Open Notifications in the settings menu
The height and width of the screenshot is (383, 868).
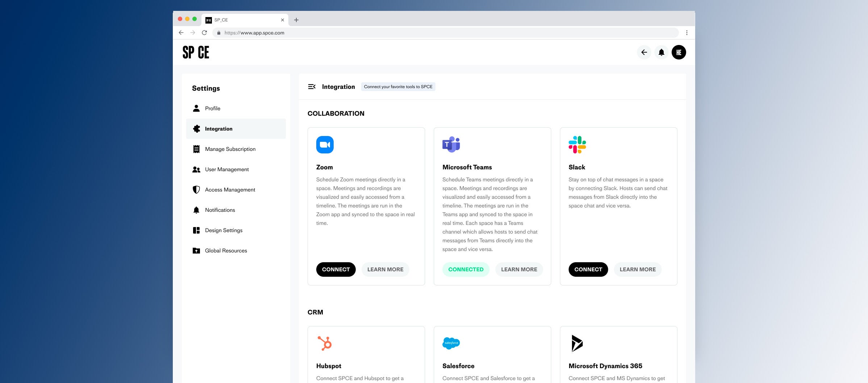tap(236, 210)
